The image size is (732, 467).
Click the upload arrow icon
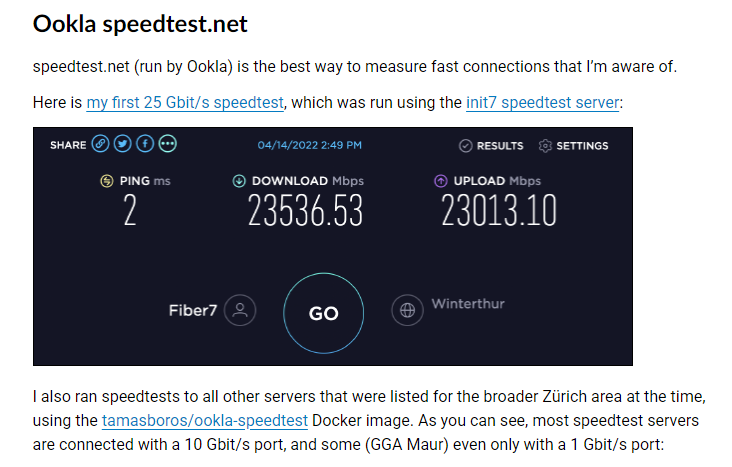(x=440, y=181)
